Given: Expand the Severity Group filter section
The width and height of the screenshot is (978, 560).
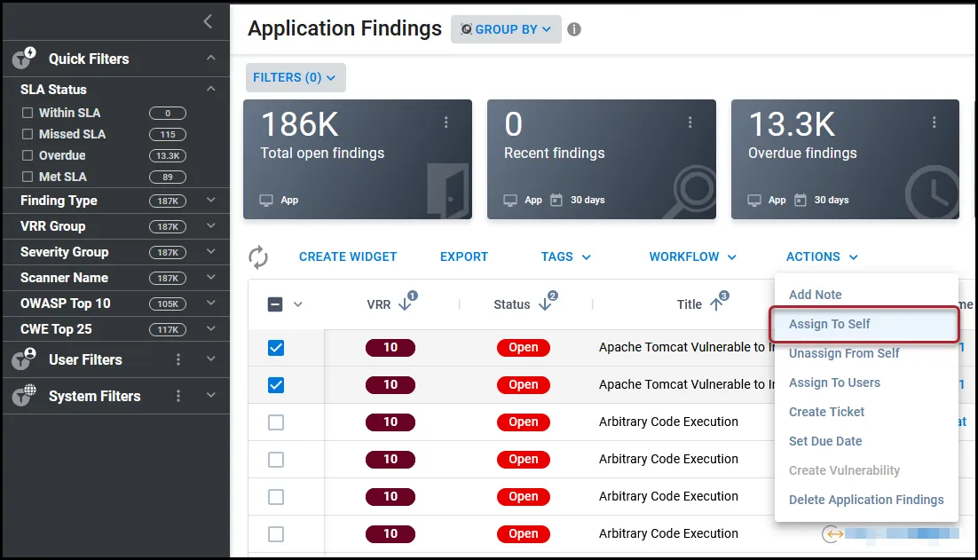Looking at the screenshot, I should click(x=211, y=251).
